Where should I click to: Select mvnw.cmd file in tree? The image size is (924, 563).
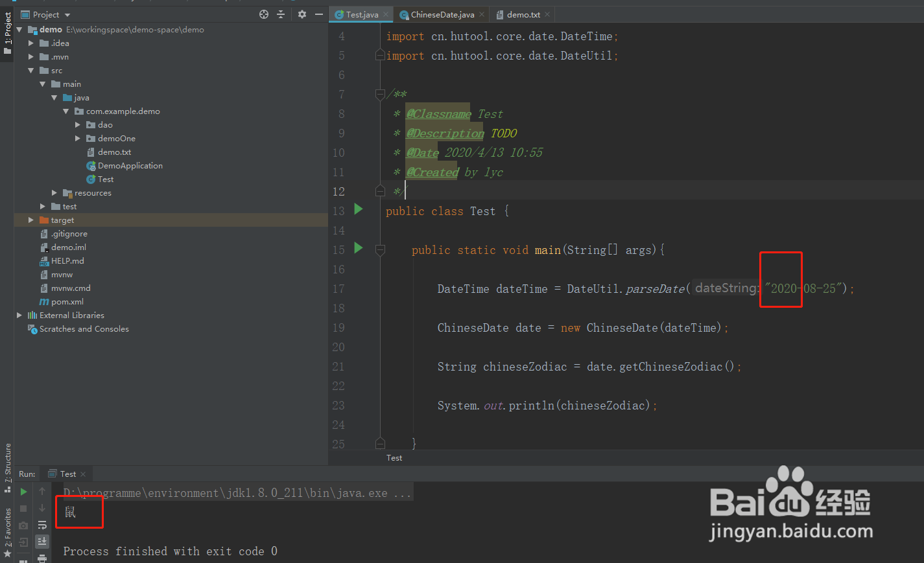(x=71, y=288)
